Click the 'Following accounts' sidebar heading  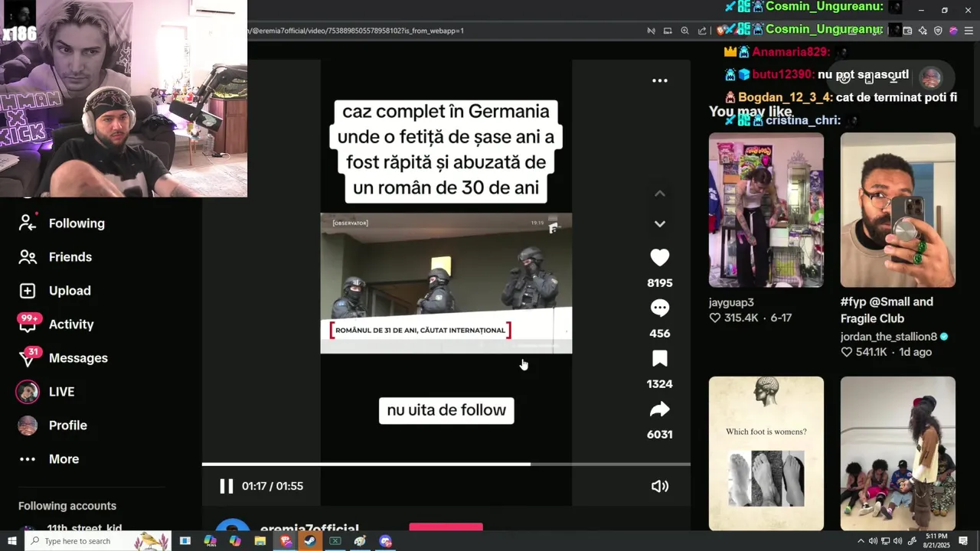tap(67, 506)
